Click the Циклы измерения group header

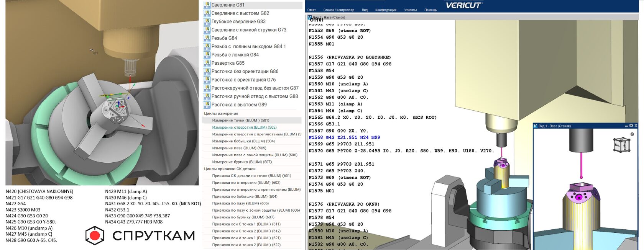pos(221,114)
